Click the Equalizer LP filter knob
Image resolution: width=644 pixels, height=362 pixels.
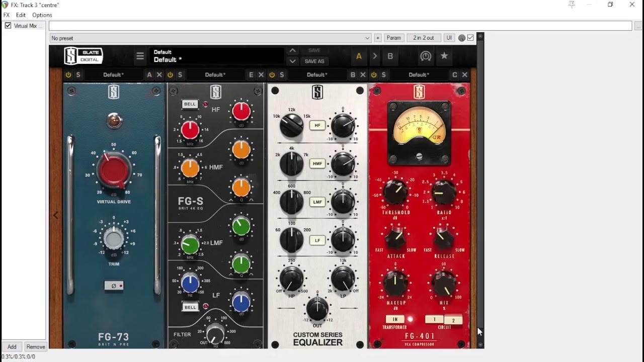pyautogui.click(x=343, y=279)
